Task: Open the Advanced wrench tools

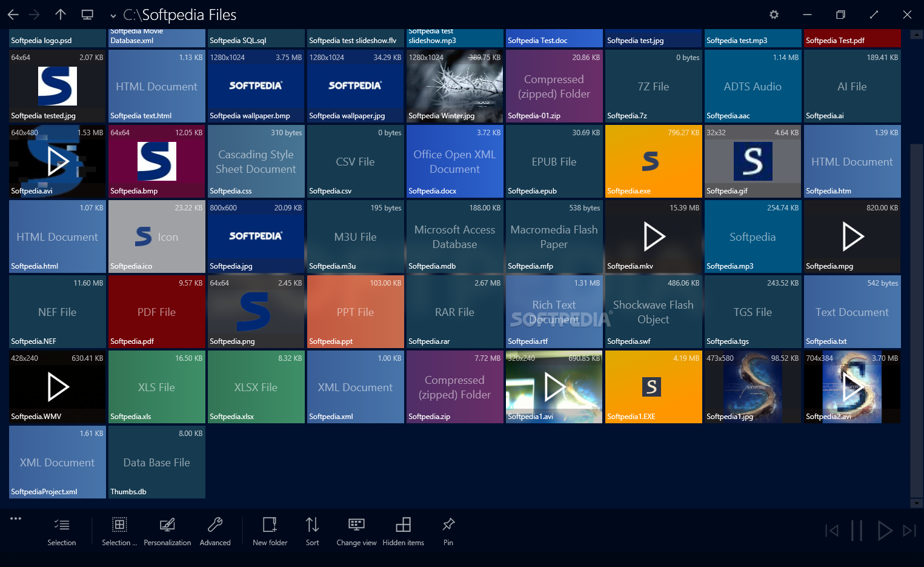Action: tap(215, 532)
